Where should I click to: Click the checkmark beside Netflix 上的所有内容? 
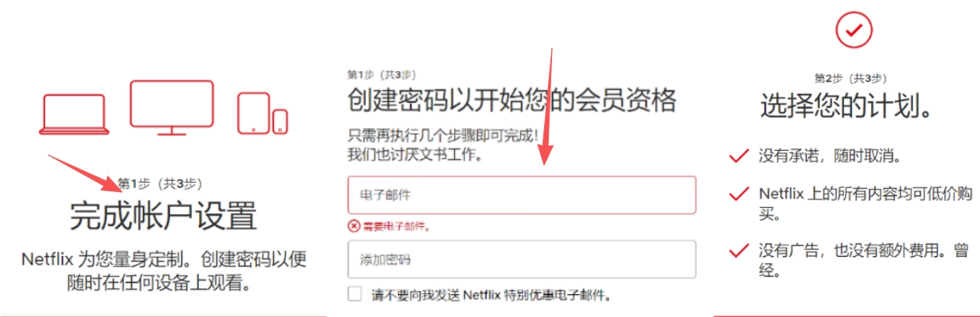[x=738, y=194]
